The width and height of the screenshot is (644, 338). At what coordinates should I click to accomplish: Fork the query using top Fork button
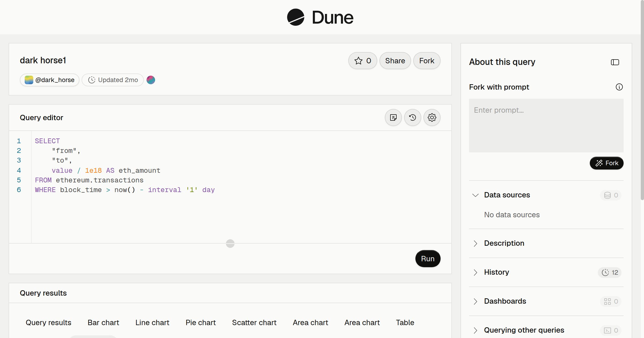click(x=427, y=61)
